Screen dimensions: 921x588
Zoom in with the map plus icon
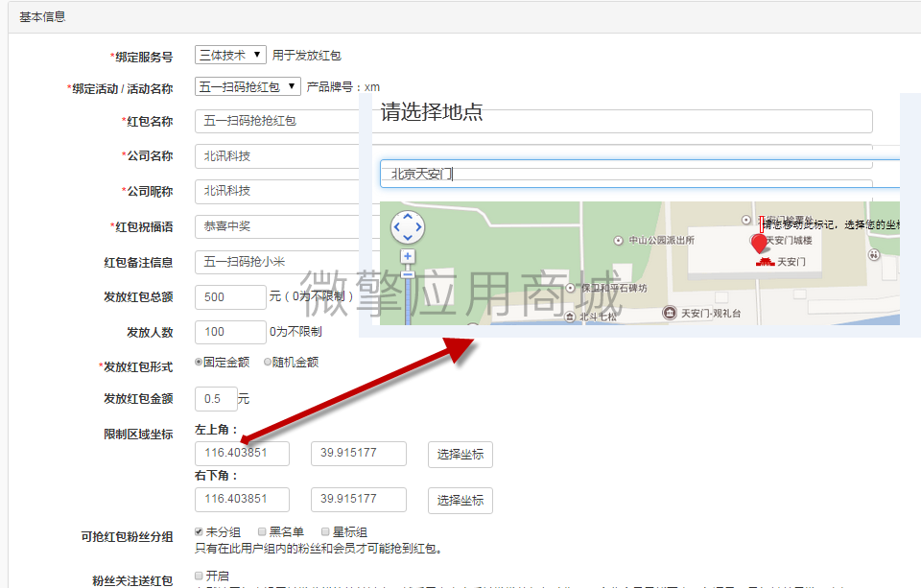coord(407,255)
